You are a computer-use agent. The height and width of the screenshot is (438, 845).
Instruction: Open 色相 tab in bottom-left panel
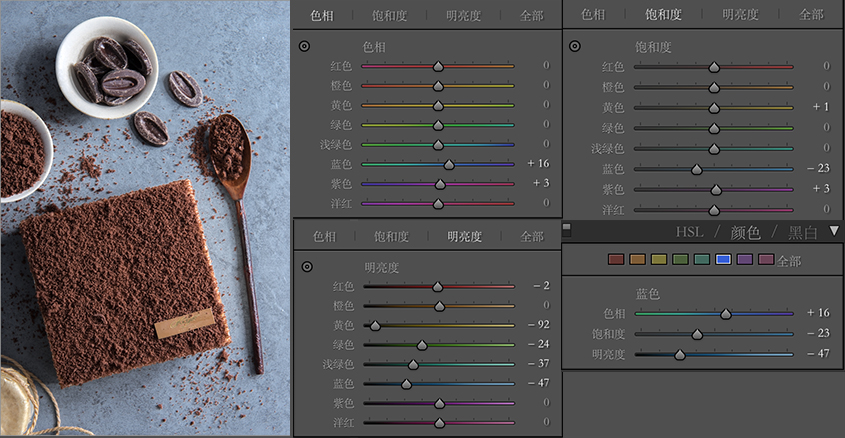click(x=324, y=236)
